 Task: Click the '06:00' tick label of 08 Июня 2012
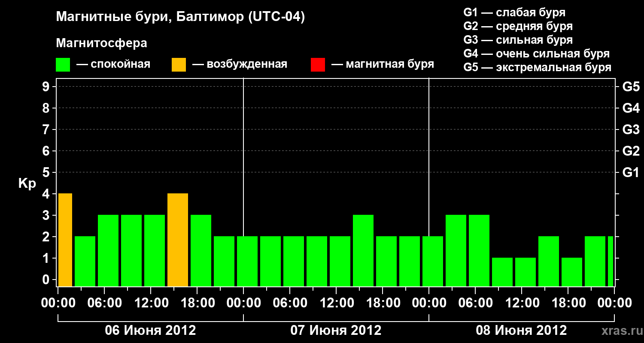[476, 303]
